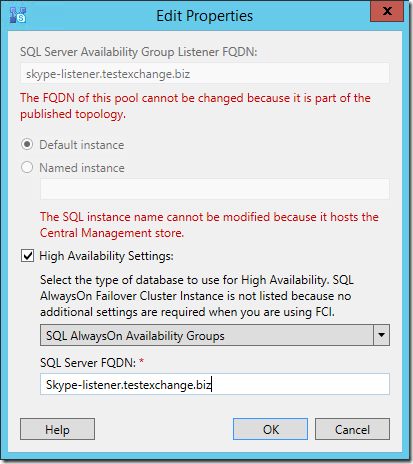Click the Topology Builder icon in title bar
The image size is (413, 464).
pyautogui.click(x=18, y=15)
